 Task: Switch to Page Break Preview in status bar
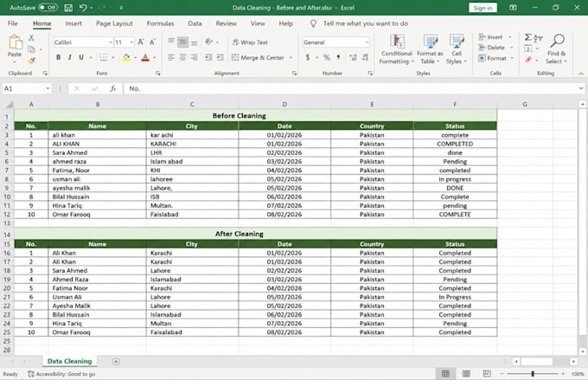[487, 374]
